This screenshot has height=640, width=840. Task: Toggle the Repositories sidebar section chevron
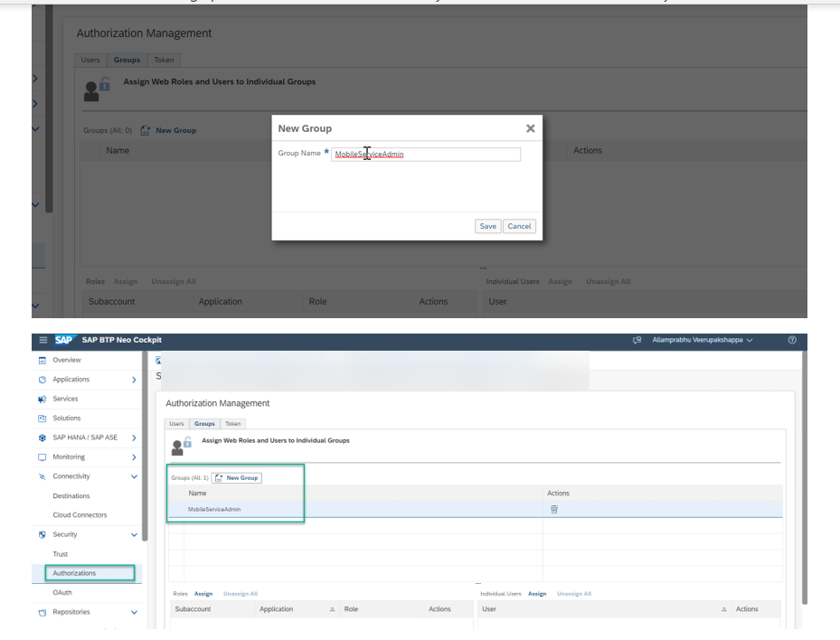pyautogui.click(x=134, y=612)
